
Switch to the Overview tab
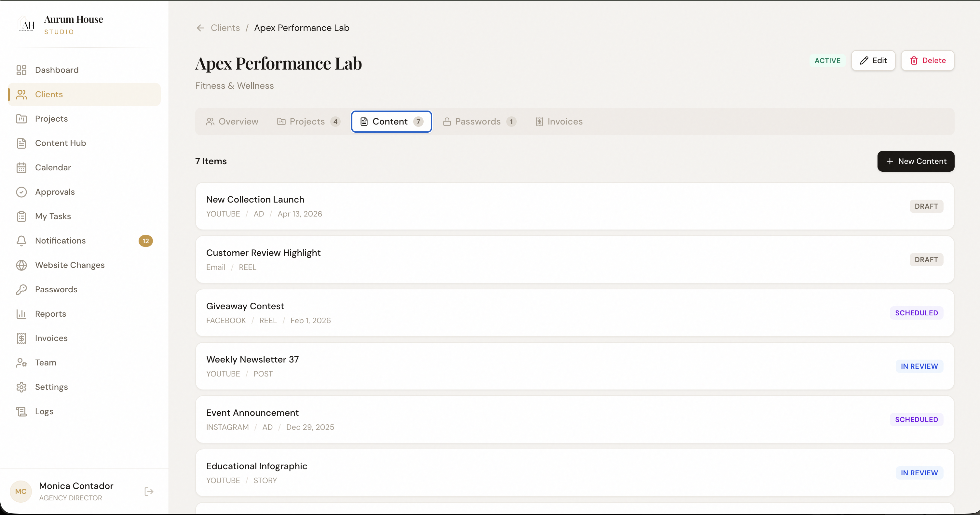232,122
